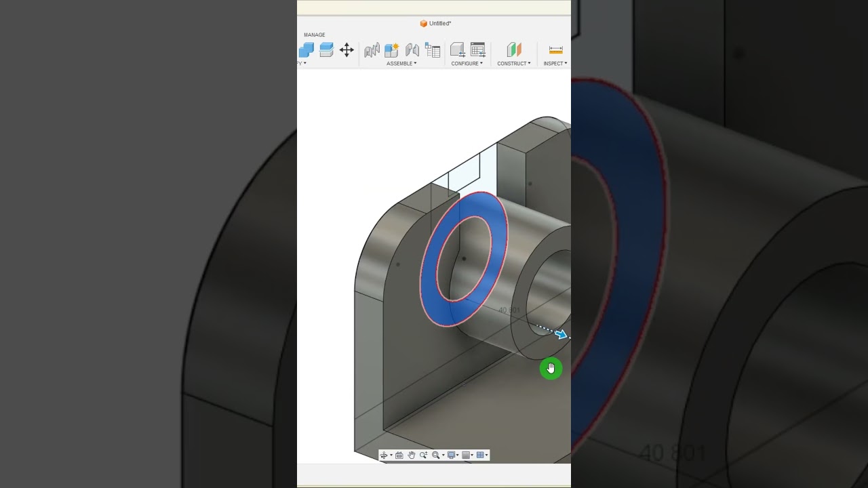This screenshot has width=868, height=488.
Task: Click the blue extrude distance arrow manipulator
Action: click(x=561, y=334)
